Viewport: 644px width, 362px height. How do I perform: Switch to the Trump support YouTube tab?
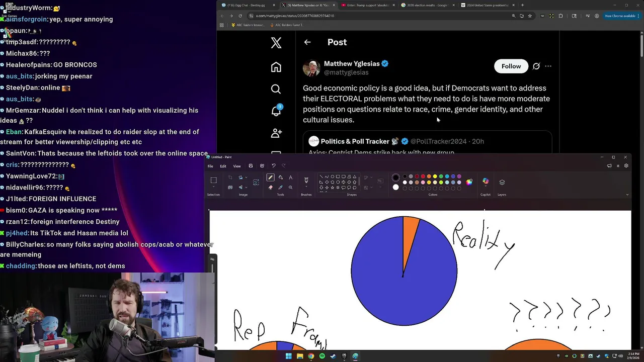(367, 5)
